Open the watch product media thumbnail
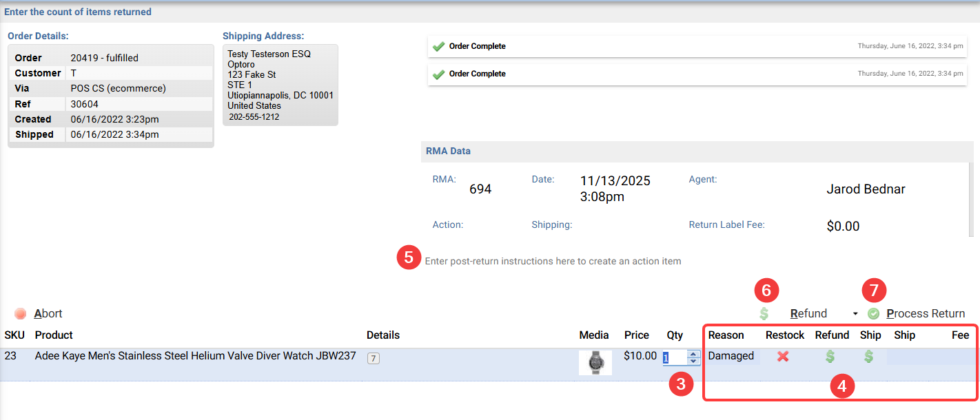Image resolution: width=980 pixels, height=420 pixels. 595,362
